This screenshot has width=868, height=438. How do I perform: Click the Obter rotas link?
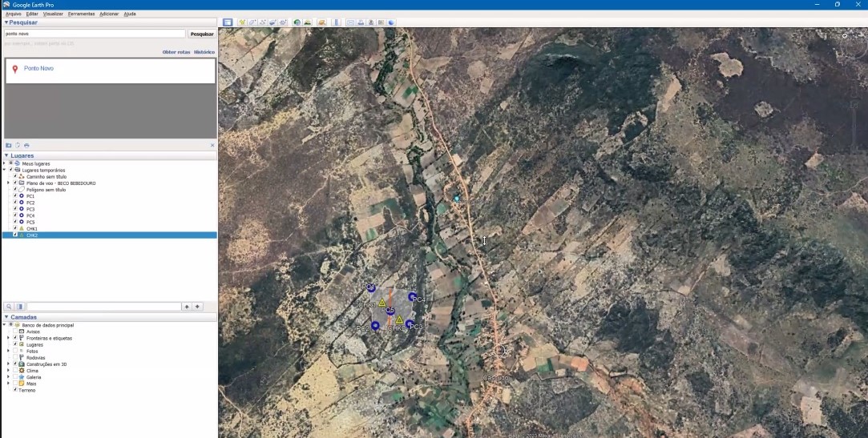(x=176, y=52)
